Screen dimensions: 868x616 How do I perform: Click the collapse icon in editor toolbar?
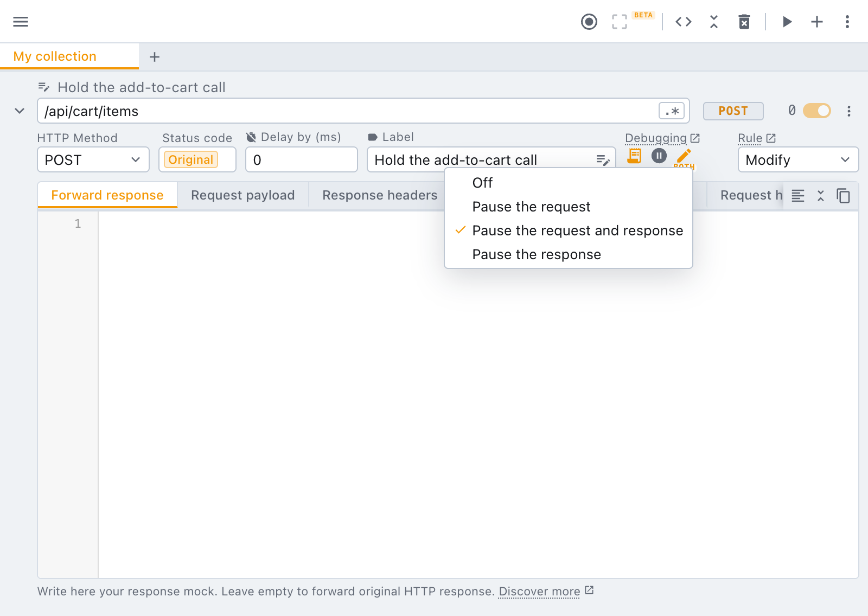(x=821, y=196)
